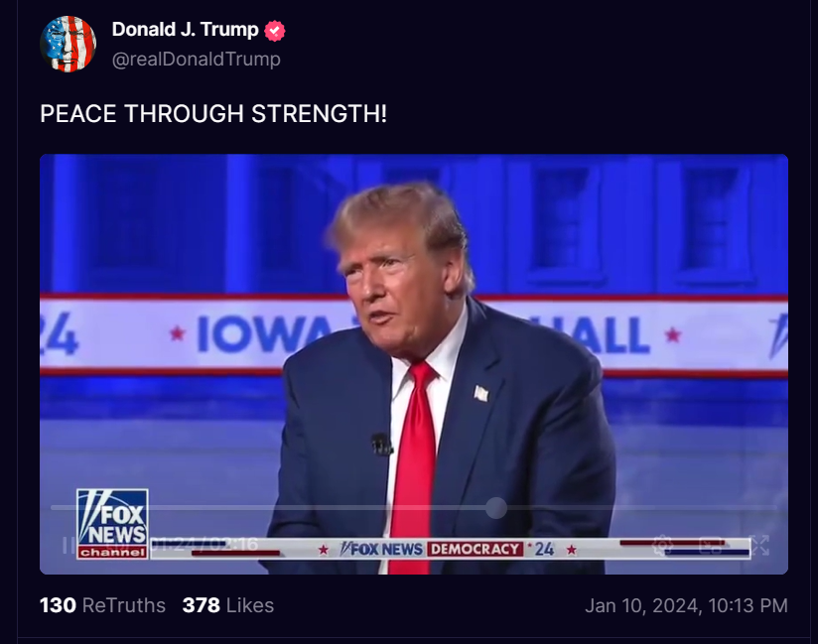
Task: Open the Jan 10, 2024 timestamp link
Action: (686, 605)
